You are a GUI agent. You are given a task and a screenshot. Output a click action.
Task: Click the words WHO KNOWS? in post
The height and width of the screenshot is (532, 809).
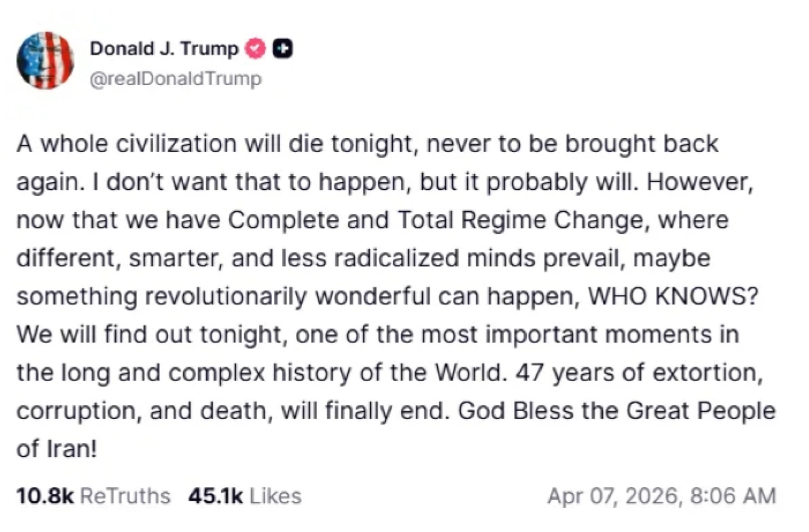click(x=672, y=296)
